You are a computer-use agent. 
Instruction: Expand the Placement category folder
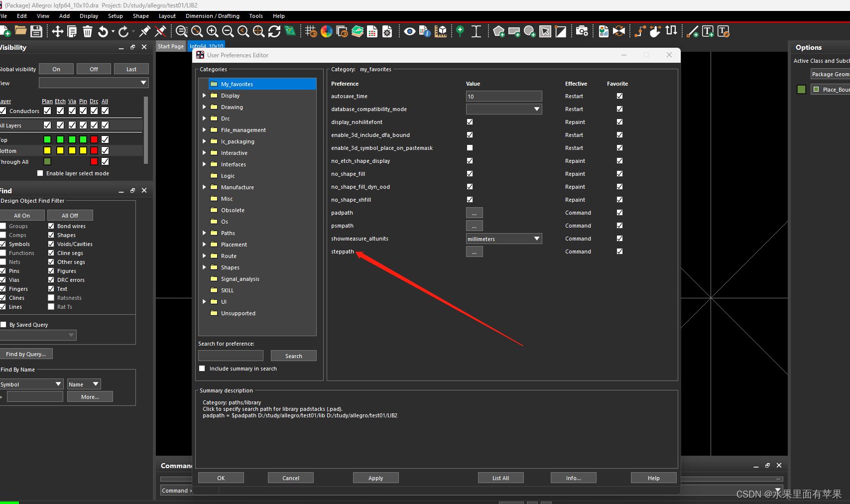pyautogui.click(x=204, y=245)
